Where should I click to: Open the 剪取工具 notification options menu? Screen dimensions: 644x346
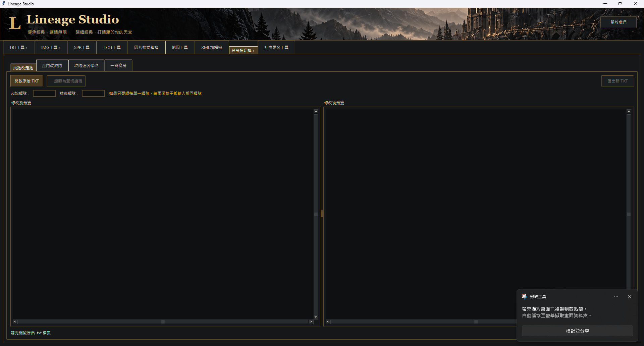coord(616,297)
